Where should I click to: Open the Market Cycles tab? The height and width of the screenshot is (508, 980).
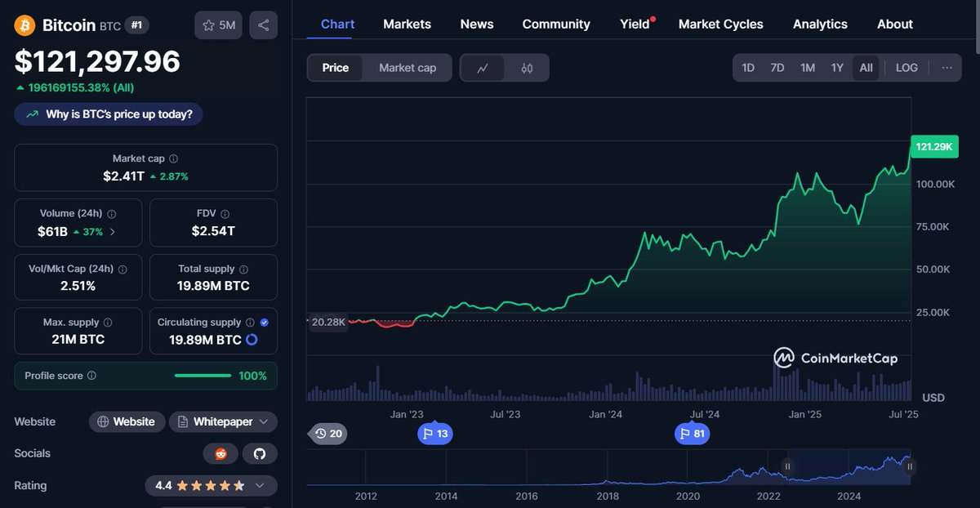tap(721, 25)
